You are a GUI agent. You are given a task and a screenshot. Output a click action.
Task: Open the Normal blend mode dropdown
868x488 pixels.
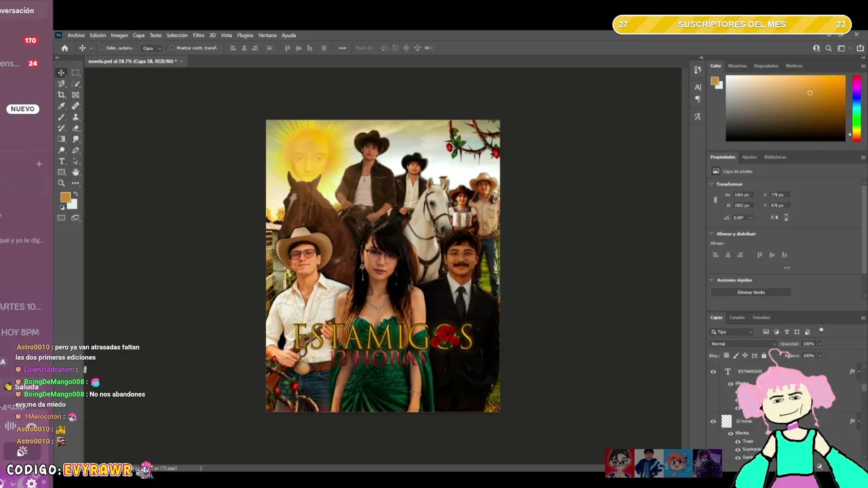click(742, 344)
